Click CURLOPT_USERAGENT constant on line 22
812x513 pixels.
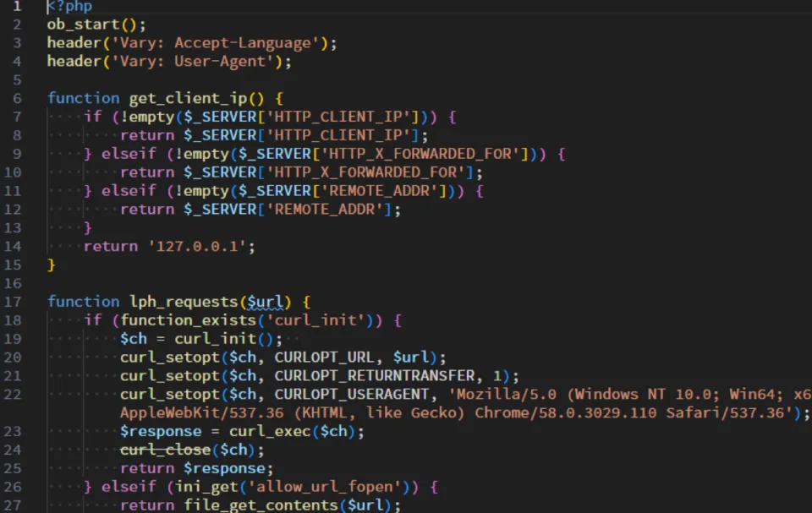tap(352, 395)
